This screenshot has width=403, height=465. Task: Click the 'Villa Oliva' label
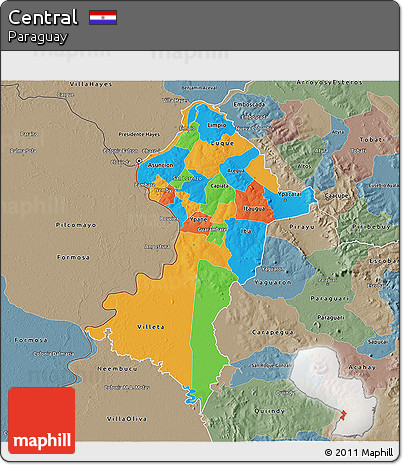(127, 419)
